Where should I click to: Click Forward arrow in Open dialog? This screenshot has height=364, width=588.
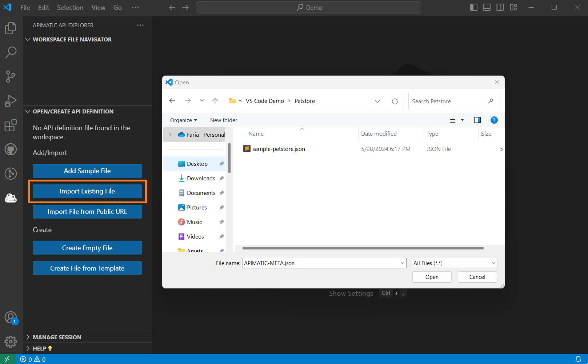188,101
